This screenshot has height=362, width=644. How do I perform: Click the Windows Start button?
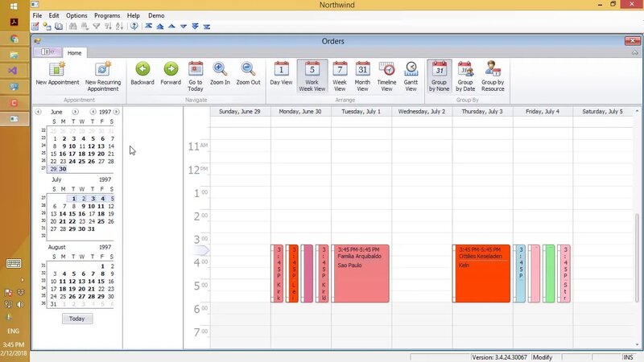pos(14,6)
